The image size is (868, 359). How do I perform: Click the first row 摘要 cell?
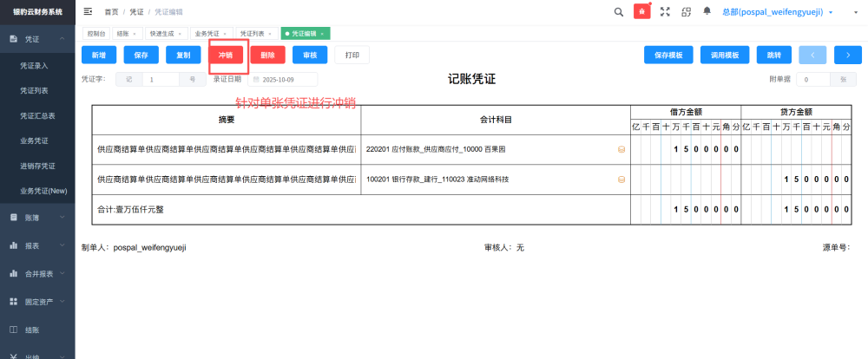[227, 149]
